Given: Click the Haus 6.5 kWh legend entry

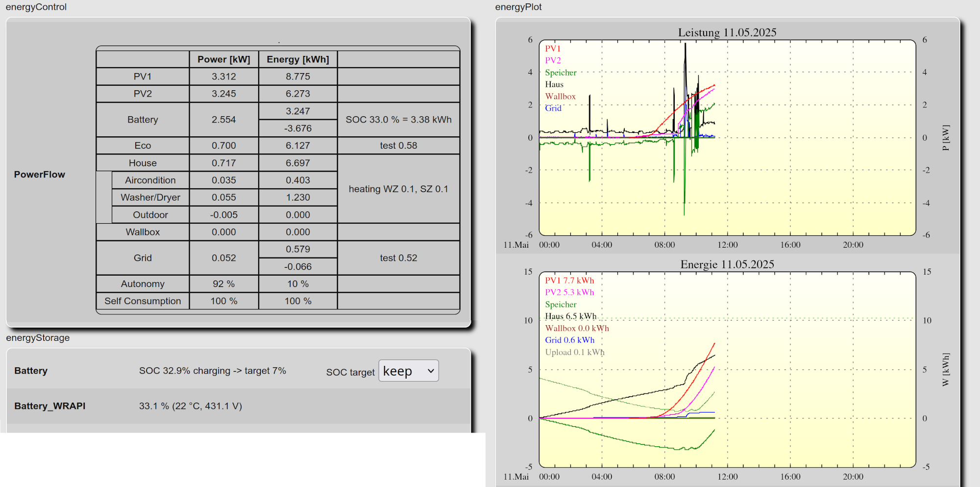Looking at the screenshot, I should 570,316.
